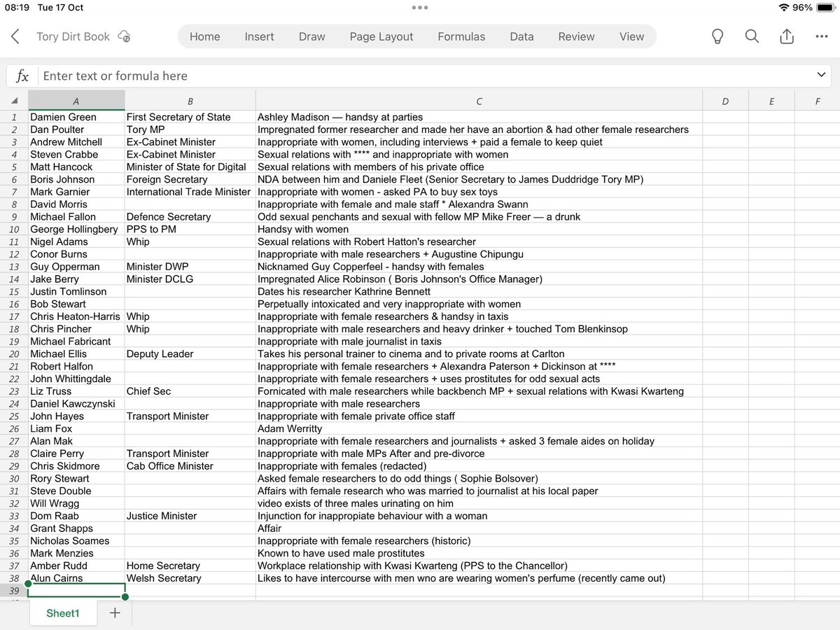Open the Search magnifier icon
The height and width of the screenshot is (630, 840).
click(x=752, y=36)
